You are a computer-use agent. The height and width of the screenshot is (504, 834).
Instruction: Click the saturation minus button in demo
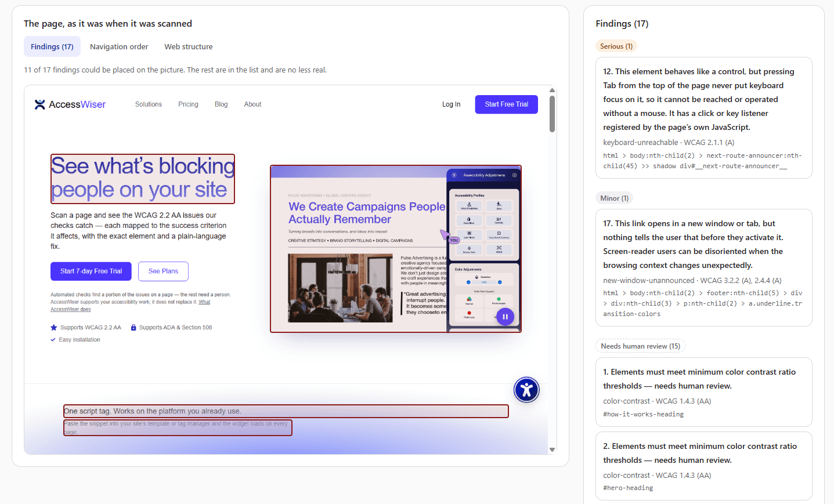click(x=468, y=282)
